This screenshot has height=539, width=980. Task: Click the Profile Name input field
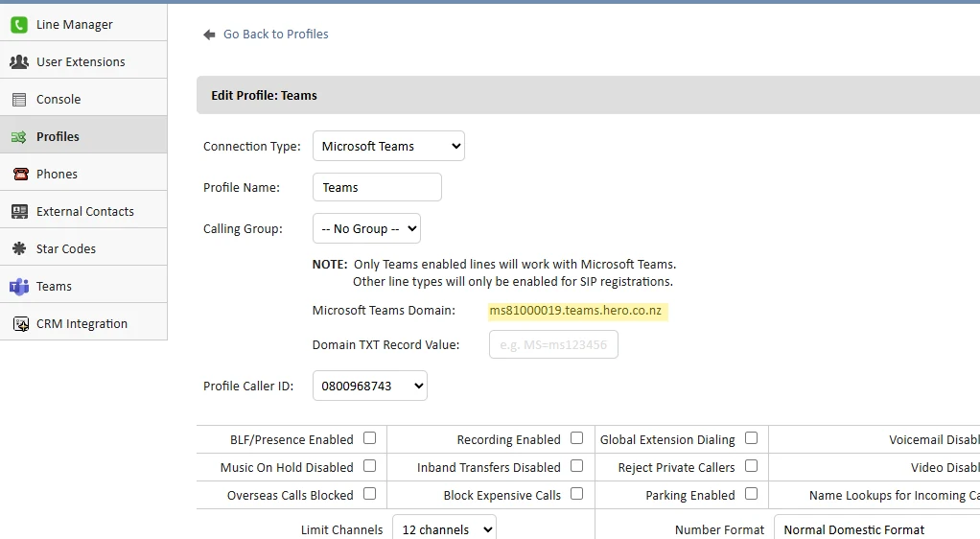coord(377,188)
